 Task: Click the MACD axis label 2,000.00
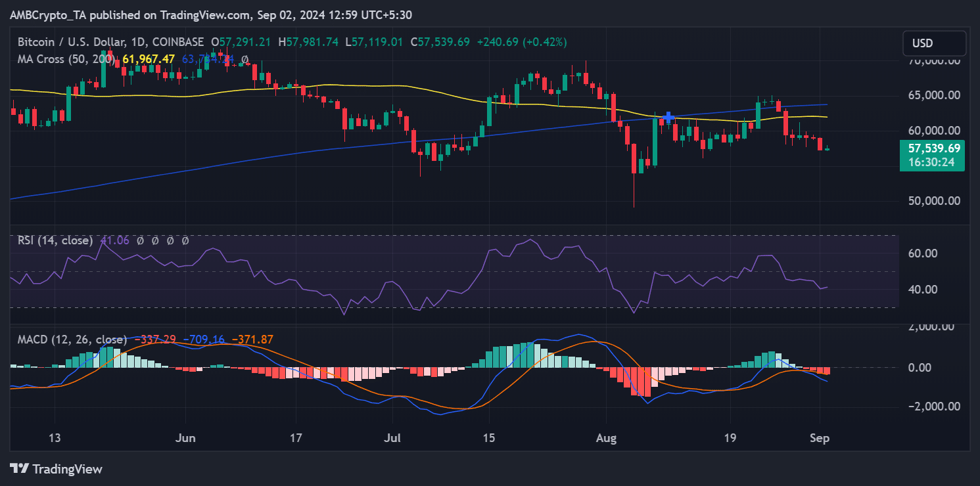[x=931, y=327]
